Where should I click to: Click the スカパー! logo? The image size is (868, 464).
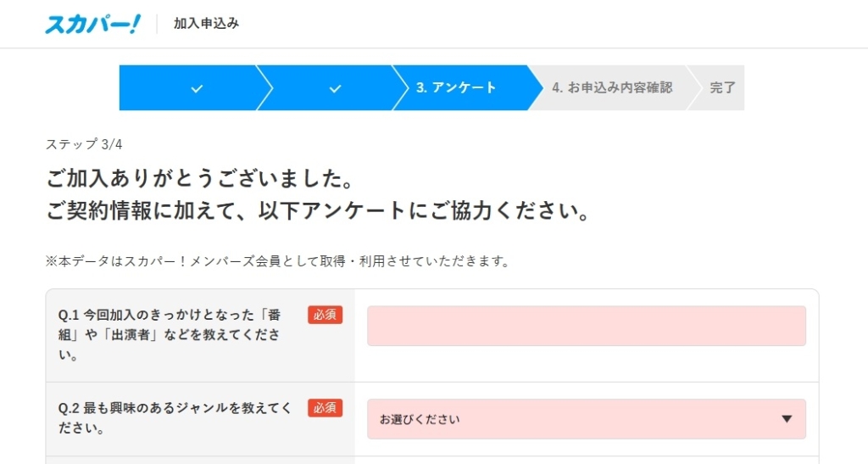pos(92,23)
